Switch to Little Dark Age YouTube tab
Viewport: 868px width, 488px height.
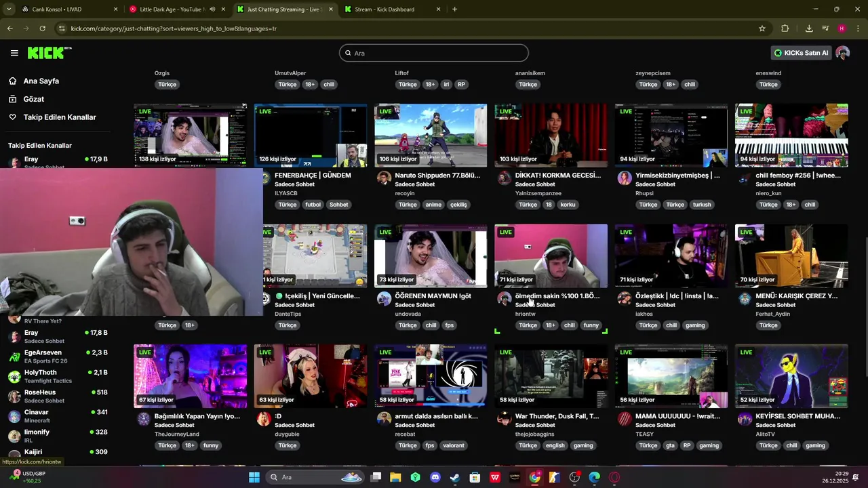click(178, 9)
